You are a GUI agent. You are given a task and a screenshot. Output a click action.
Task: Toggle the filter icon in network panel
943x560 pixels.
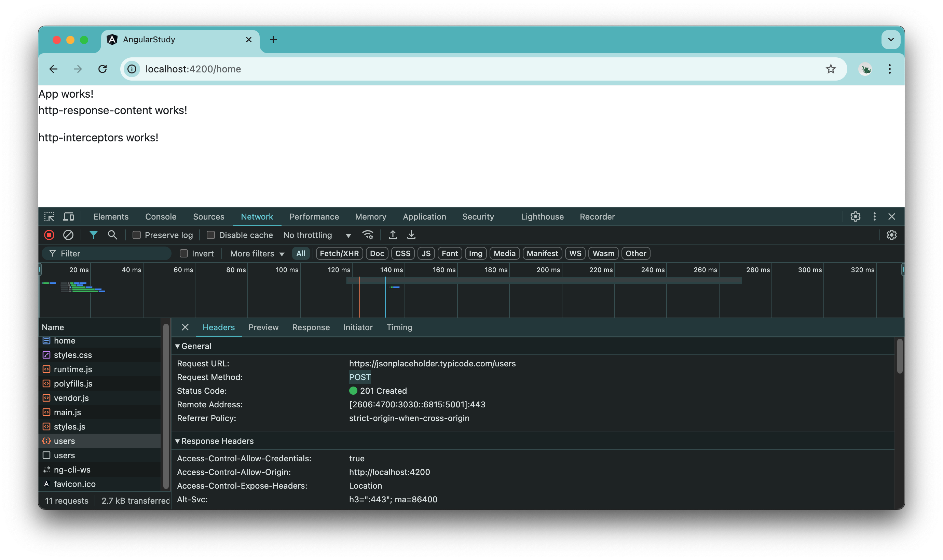pos(93,235)
